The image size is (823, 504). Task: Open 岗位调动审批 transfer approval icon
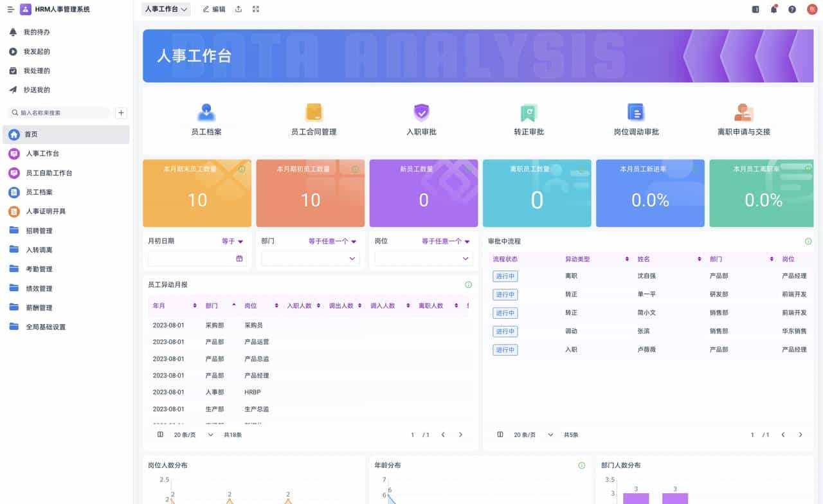coord(636,113)
